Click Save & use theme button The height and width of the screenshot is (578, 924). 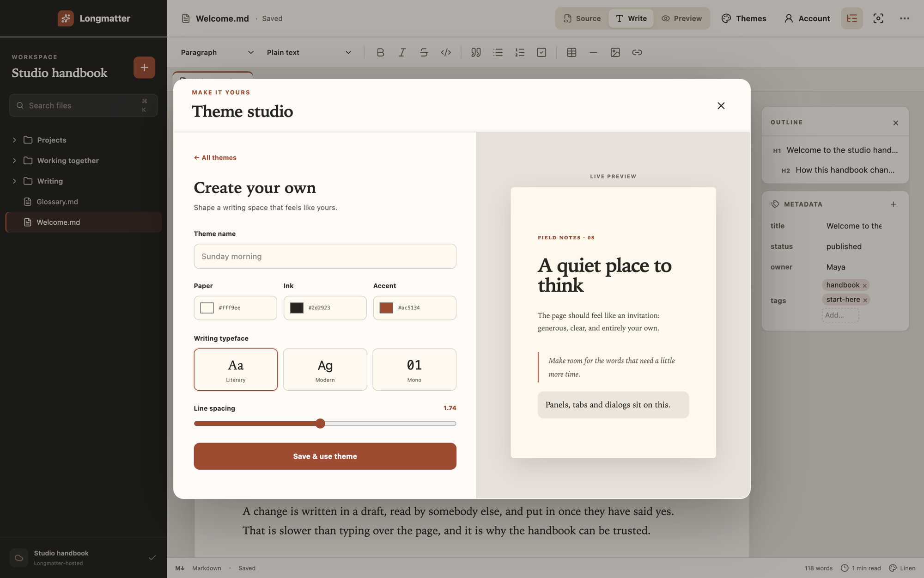[x=325, y=456]
